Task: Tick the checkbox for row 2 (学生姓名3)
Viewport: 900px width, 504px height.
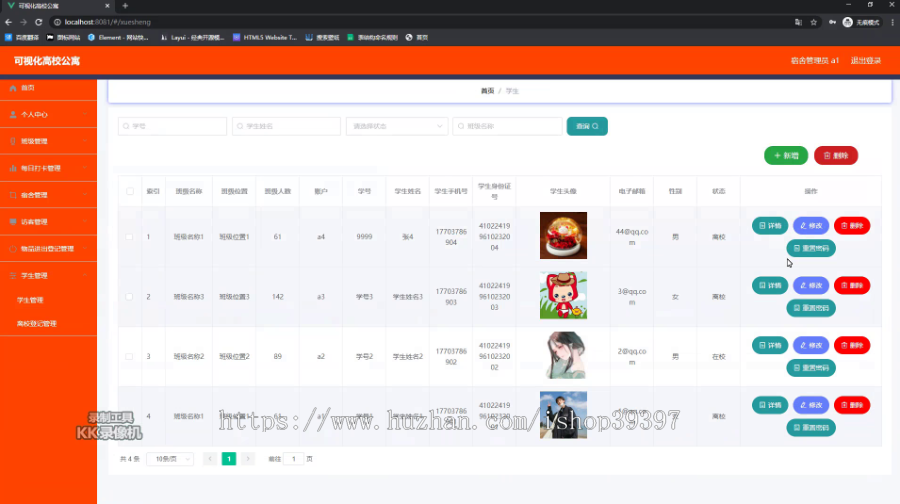Action: click(x=129, y=297)
